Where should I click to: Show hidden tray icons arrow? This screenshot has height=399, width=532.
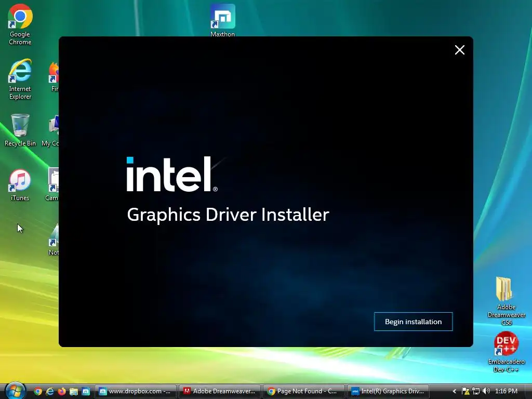pyautogui.click(x=455, y=391)
